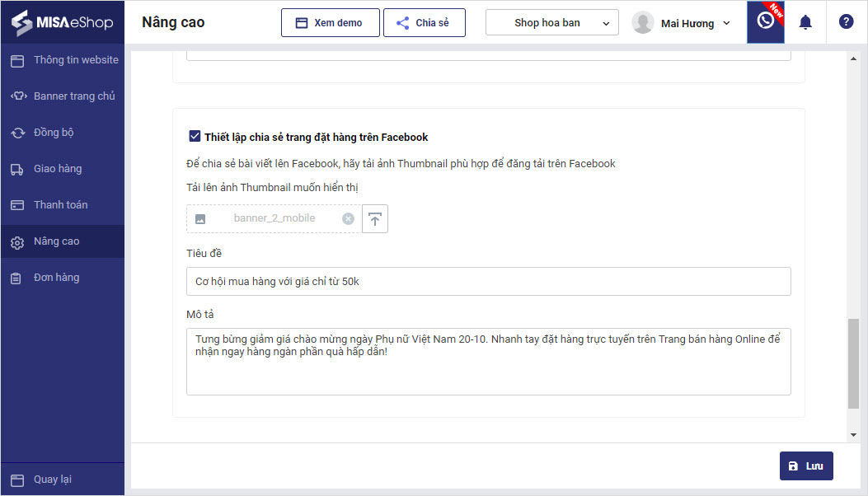Click the banner_2_mobile thumbnail file field
The height and width of the screenshot is (496, 868).
point(274,218)
